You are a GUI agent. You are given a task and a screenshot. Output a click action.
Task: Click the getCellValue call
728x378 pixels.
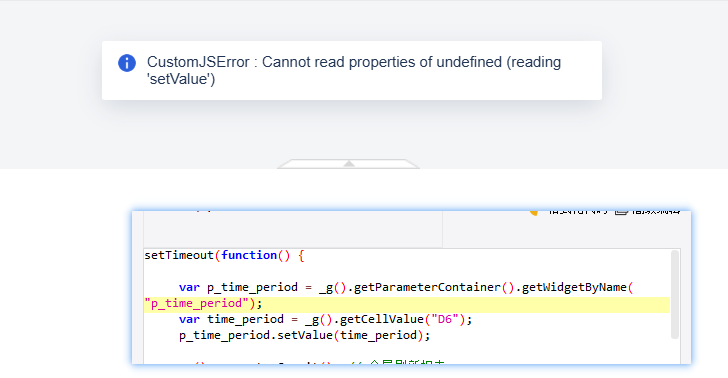pyautogui.click(x=382, y=319)
